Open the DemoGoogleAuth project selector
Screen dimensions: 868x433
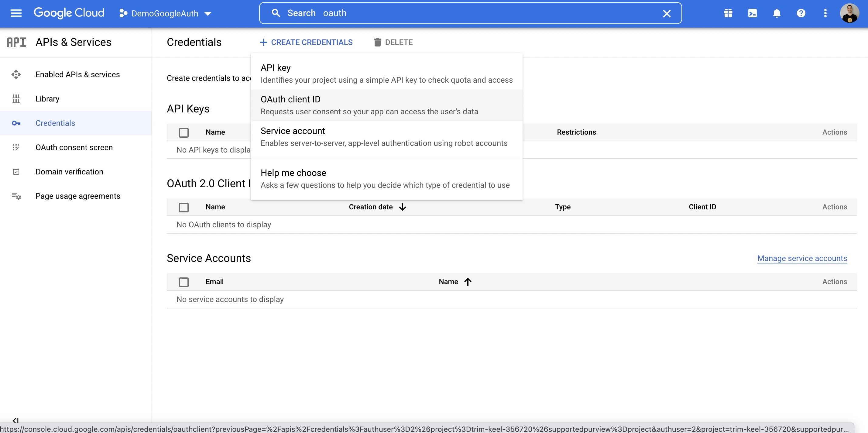165,13
